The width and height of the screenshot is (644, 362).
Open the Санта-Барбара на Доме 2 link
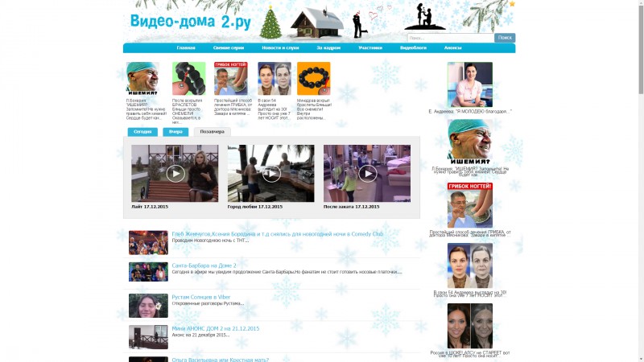[204, 265]
